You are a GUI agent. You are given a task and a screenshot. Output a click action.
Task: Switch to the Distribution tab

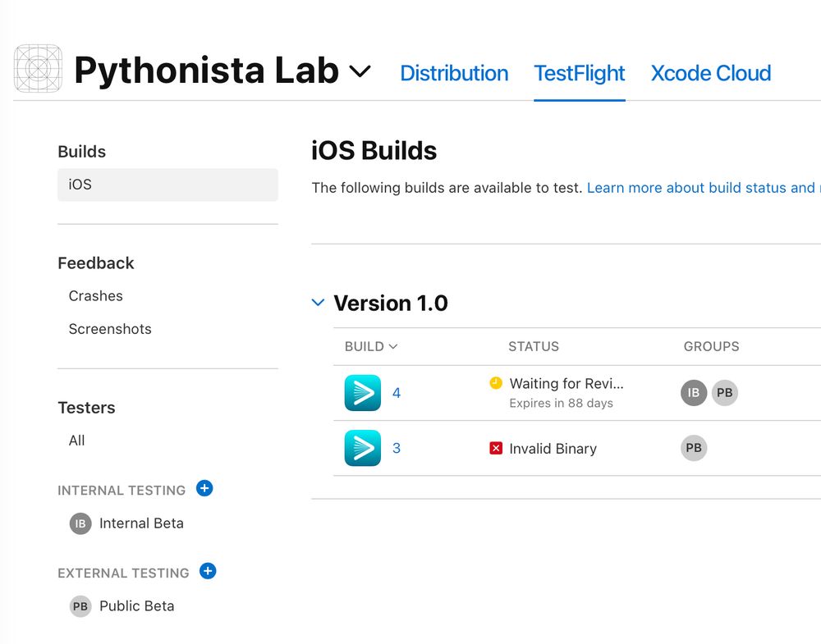[454, 73]
